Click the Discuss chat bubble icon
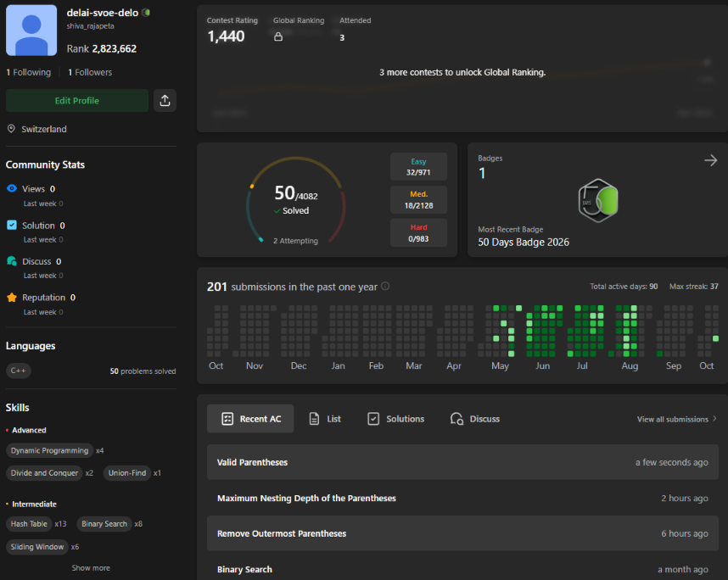 12,261
